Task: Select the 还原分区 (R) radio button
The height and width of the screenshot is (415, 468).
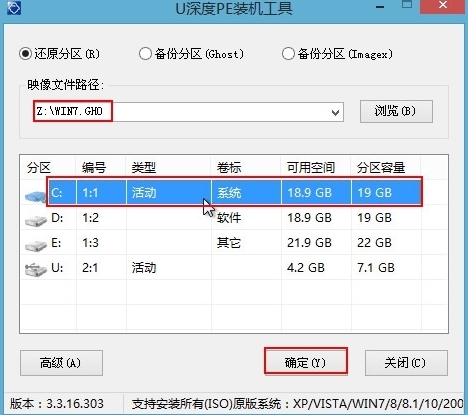Action: pyautogui.click(x=25, y=54)
